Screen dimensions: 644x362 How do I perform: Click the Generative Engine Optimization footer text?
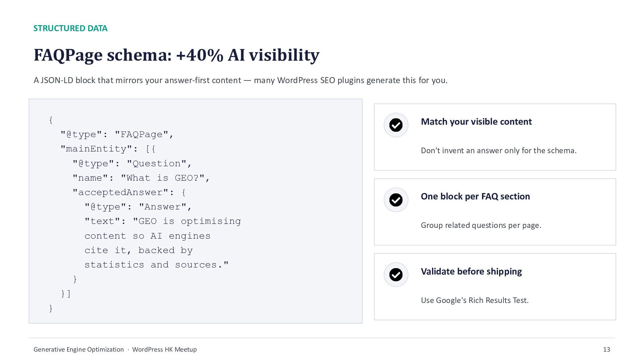[x=78, y=350]
